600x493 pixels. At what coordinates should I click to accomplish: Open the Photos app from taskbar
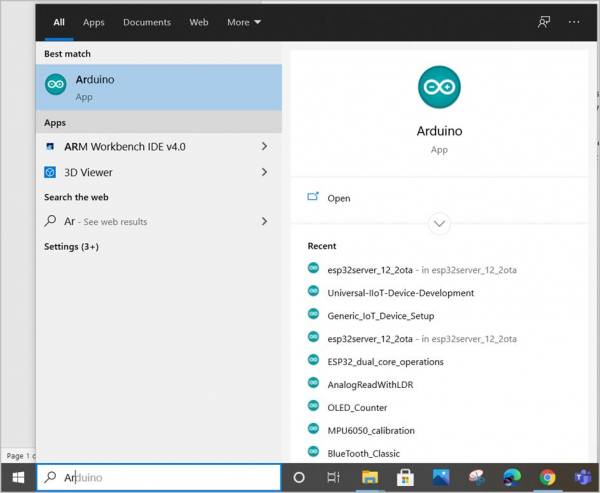tap(441, 477)
